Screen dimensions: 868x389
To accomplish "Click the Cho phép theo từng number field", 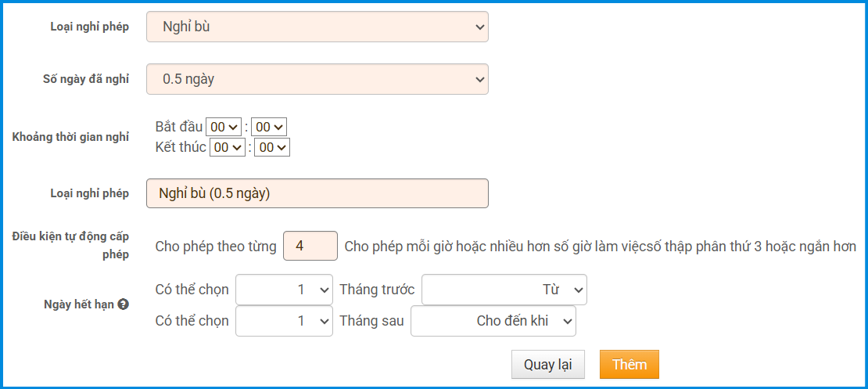I will pos(310,247).
